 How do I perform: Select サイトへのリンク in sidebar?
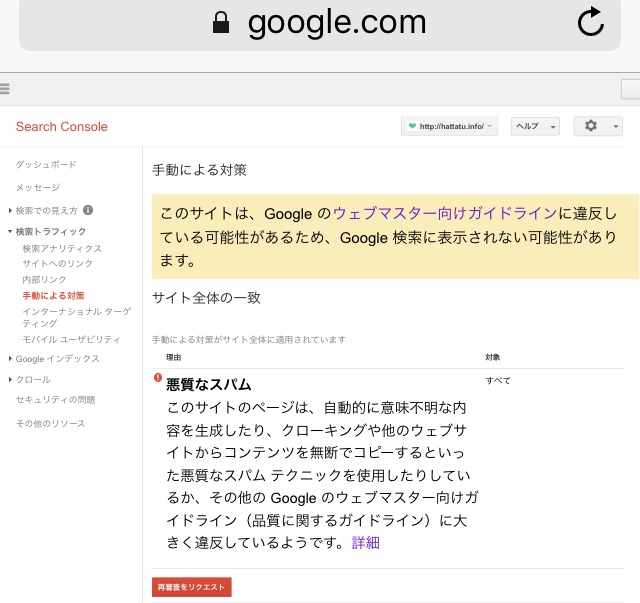[58, 264]
